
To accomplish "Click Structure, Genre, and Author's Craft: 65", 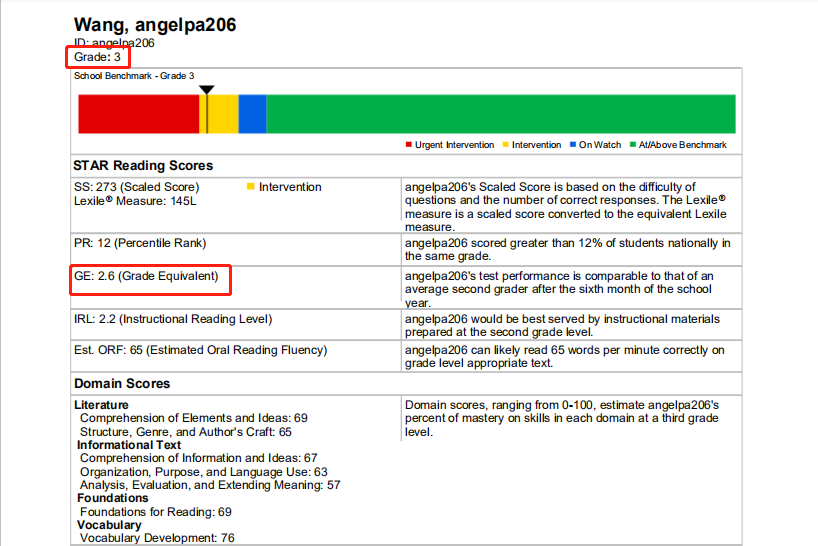I will tap(186, 432).
